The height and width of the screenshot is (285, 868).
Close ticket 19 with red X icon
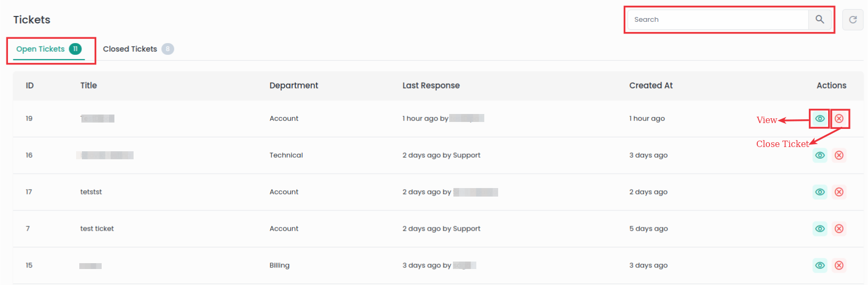839,119
